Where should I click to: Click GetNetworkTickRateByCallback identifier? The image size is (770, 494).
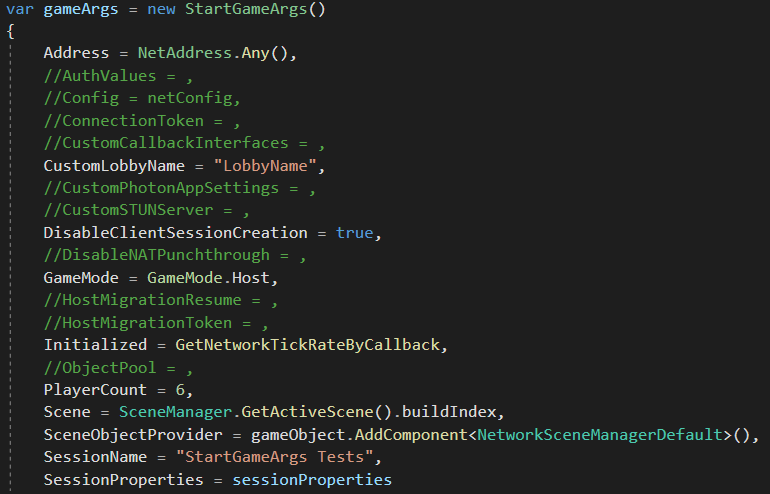[308, 345]
